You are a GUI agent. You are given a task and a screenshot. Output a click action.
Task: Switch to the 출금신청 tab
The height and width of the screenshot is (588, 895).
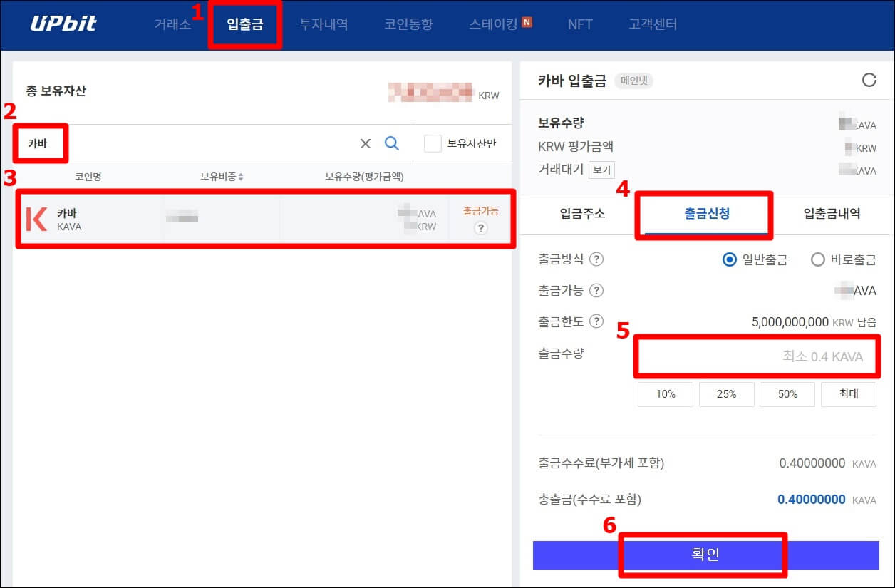click(705, 214)
